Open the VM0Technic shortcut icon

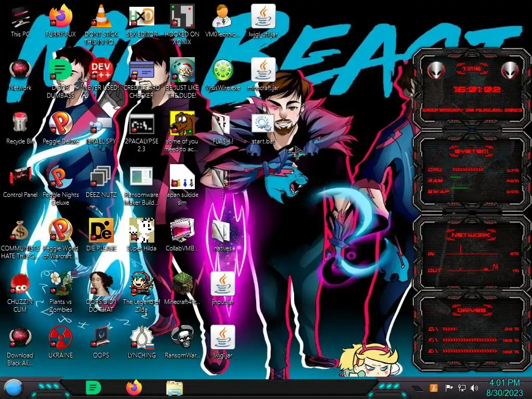click(222, 16)
